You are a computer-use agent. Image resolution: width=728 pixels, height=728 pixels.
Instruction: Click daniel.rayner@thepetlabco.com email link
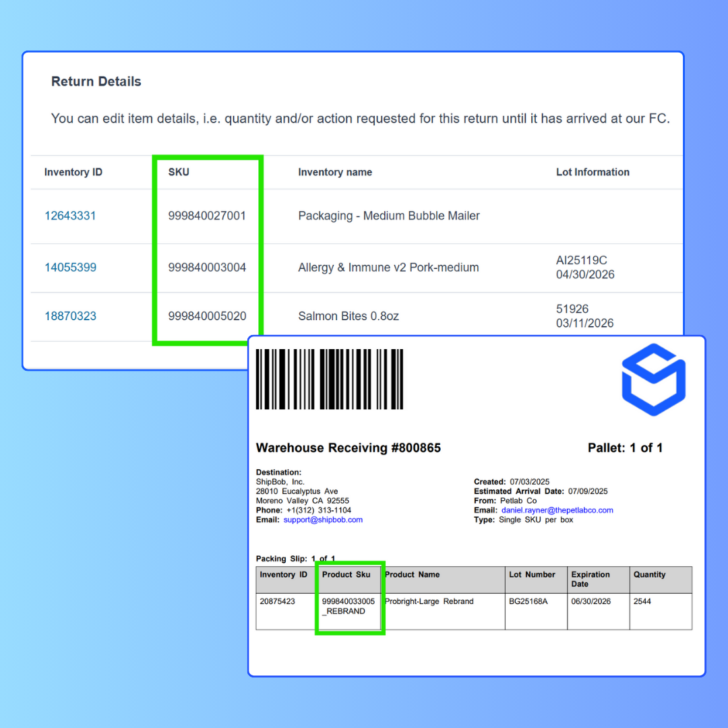point(557,510)
